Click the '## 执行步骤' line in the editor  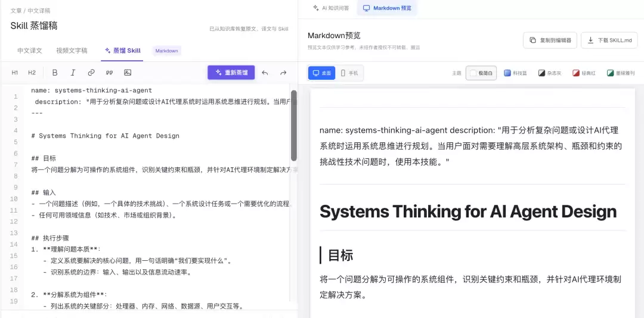(49, 238)
